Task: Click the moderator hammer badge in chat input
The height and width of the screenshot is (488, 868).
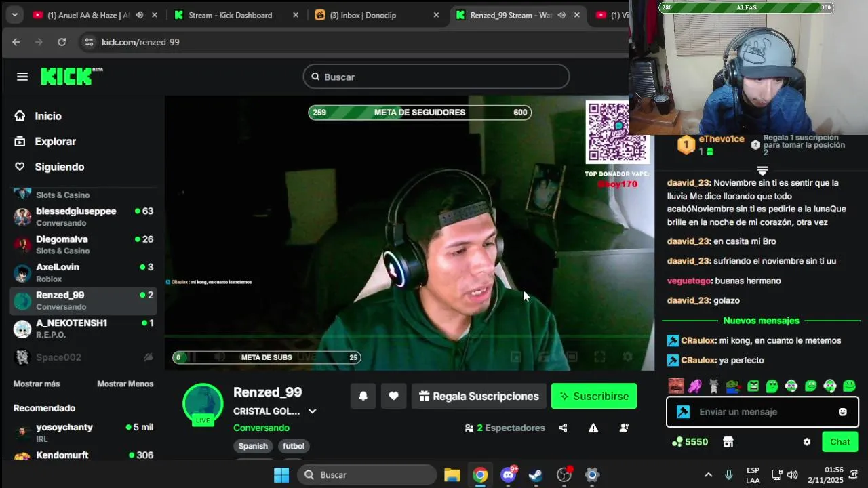Action: tap(683, 412)
